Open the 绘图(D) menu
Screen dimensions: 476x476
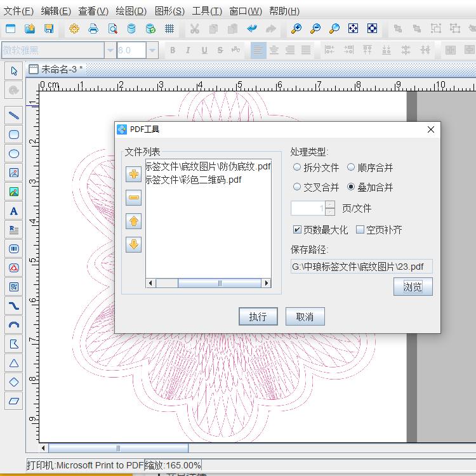point(131,11)
